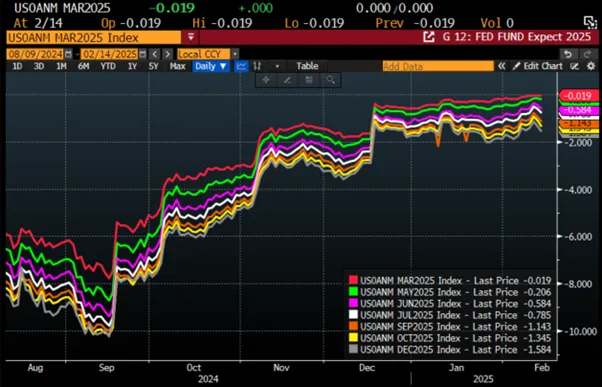The image size is (602, 387).
Task: Click the orange -1.143 price tag on axis
Action: pos(579,124)
